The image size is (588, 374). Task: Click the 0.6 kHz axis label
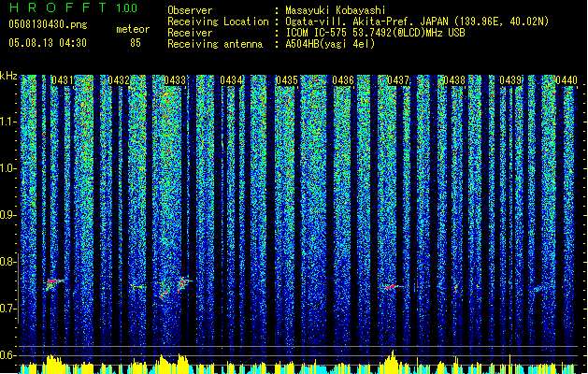pos(7,355)
